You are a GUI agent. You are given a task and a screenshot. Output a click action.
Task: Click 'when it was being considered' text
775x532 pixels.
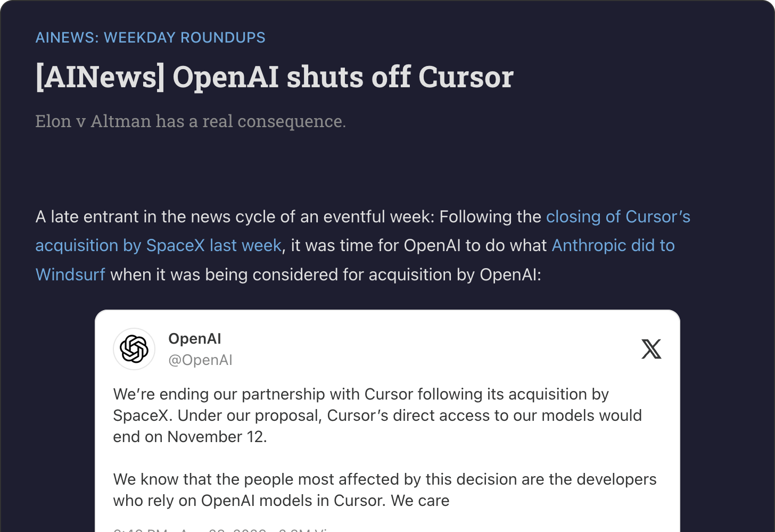(325, 275)
